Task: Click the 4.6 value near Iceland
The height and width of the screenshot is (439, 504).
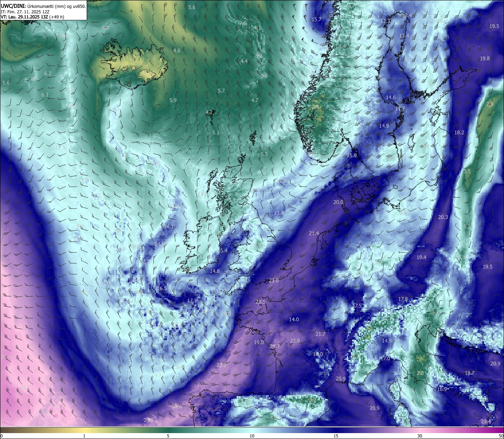Action: (x=177, y=51)
